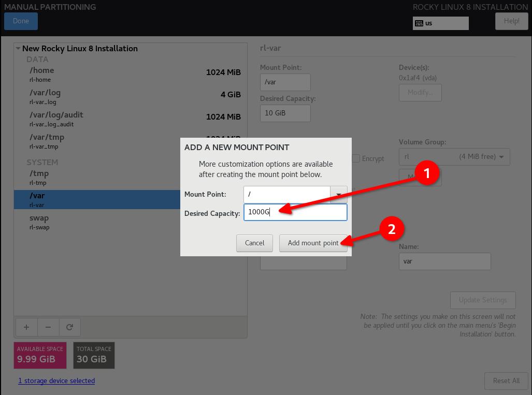532x395 pixels.
Task: Select the /var/log/audit partition entry
Action: (x=130, y=119)
